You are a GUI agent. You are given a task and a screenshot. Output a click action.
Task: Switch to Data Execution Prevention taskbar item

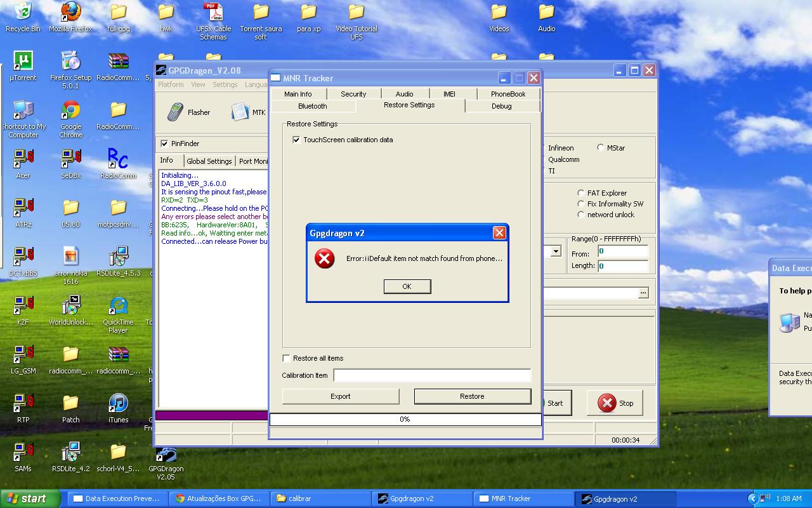(x=118, y=498)
